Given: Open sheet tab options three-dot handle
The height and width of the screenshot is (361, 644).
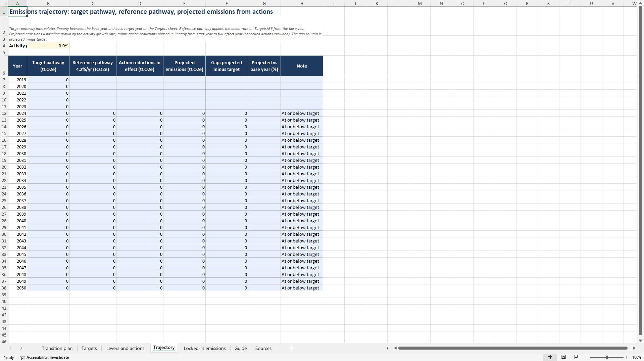Looking at the screenshot, I should click(x=387, y=348).
